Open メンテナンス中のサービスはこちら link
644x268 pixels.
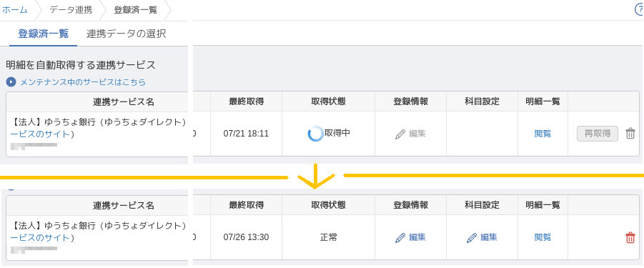click(83, 82)
